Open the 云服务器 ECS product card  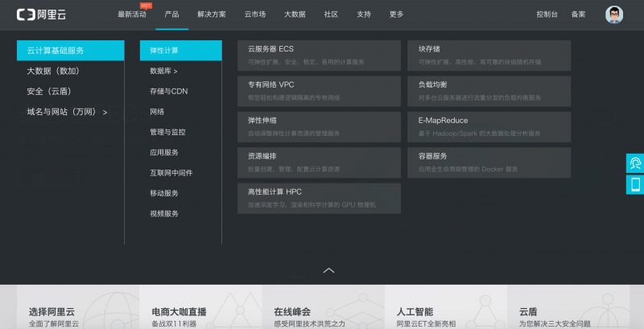pos(319,56)
